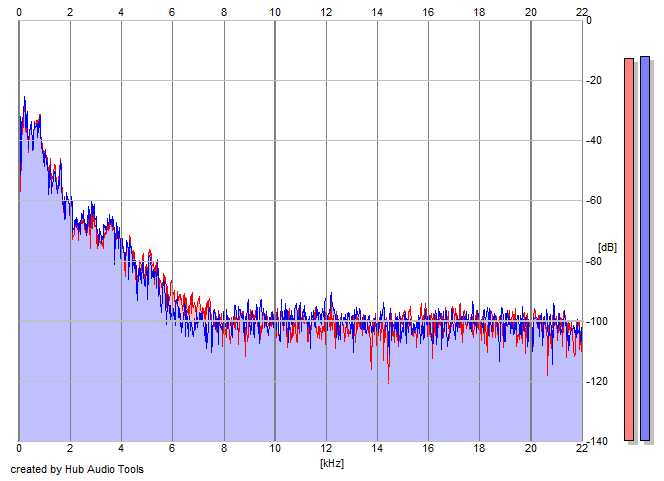The width and height of the screenshot is (664, 481).
Task: Click the -80 dB axis label
Action: (594, 261)
